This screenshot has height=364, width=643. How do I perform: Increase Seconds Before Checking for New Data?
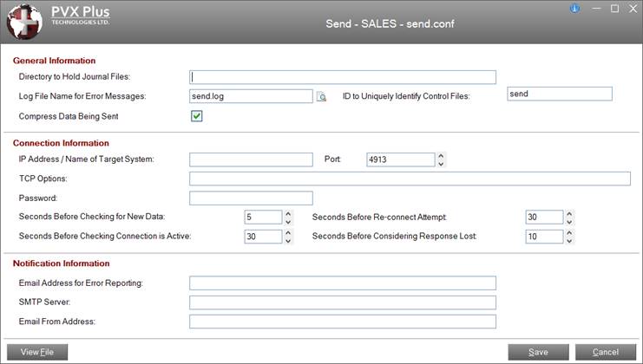tap(288, 213)
